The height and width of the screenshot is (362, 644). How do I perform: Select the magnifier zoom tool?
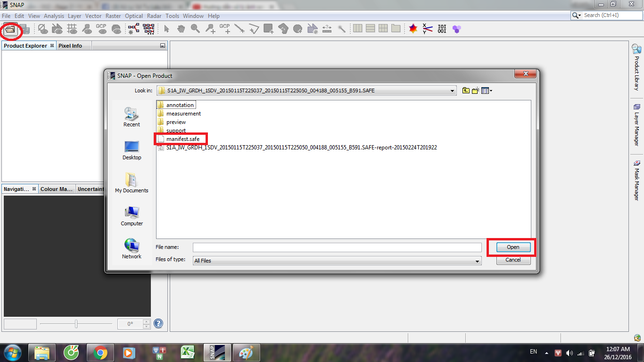click(195, 29)
